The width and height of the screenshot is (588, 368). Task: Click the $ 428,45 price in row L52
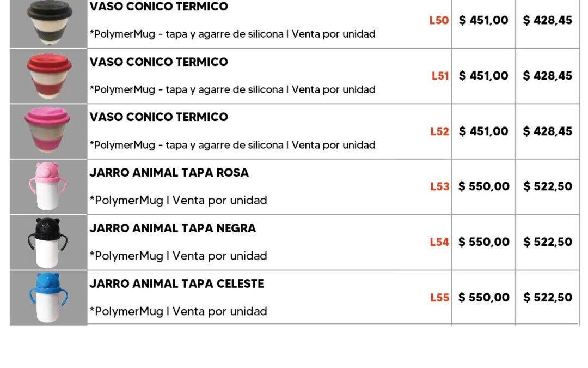tap(547, 131)
